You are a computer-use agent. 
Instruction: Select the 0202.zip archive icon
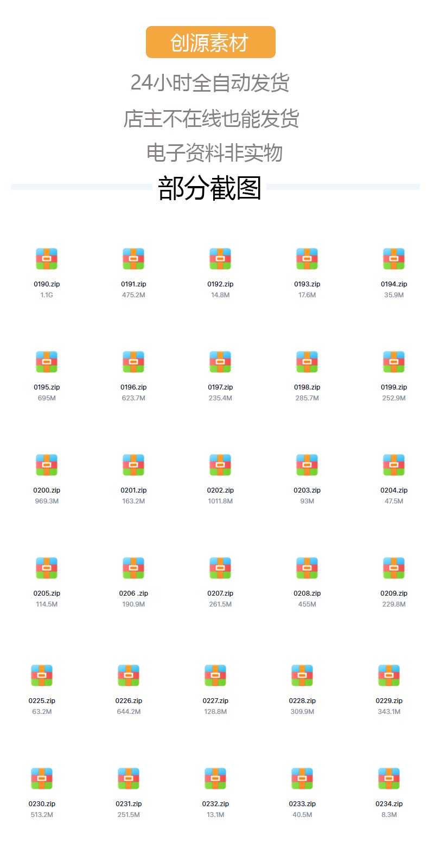(220, 465)
